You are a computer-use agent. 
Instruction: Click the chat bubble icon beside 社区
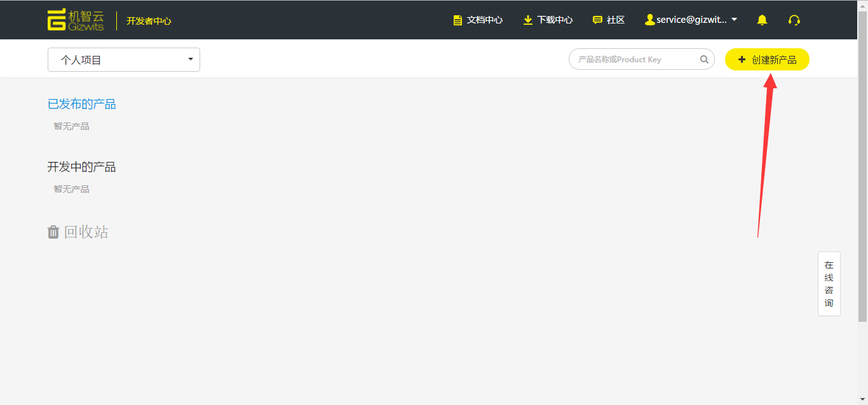pyautogui.click(x=598, y=20)
